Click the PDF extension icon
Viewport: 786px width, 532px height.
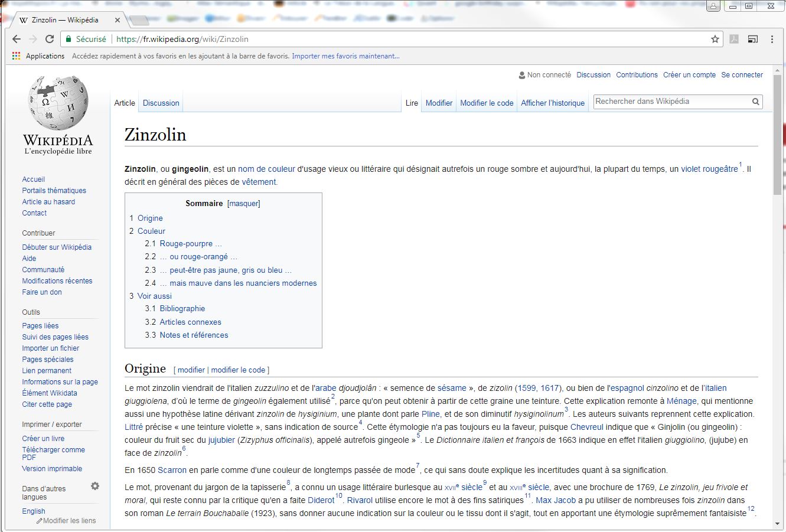(x=734, y=39)
